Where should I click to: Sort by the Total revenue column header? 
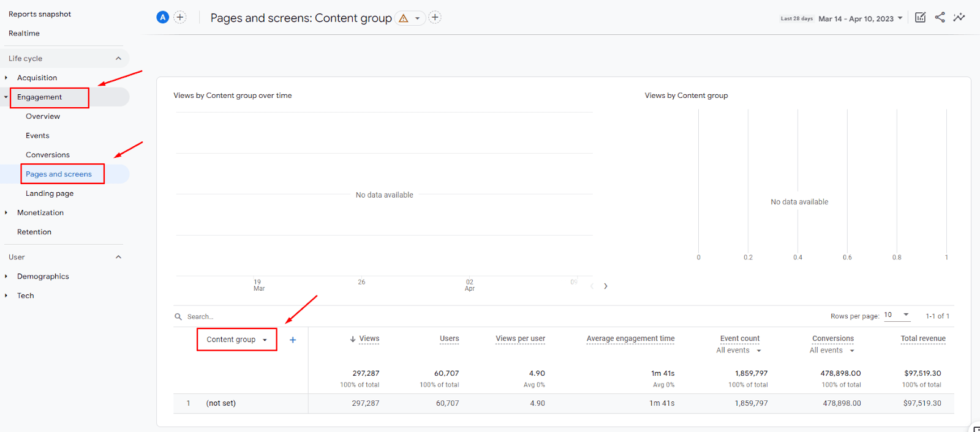pos(923,338)
